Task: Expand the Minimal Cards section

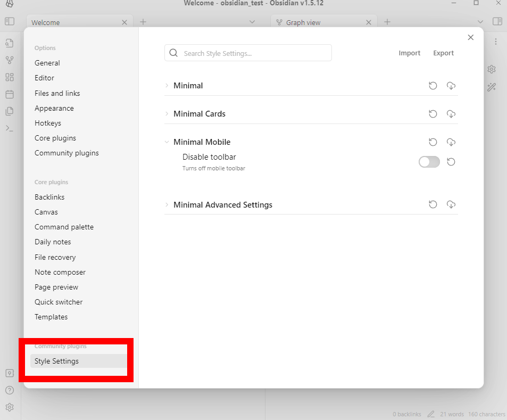Action: click(167, 113)
